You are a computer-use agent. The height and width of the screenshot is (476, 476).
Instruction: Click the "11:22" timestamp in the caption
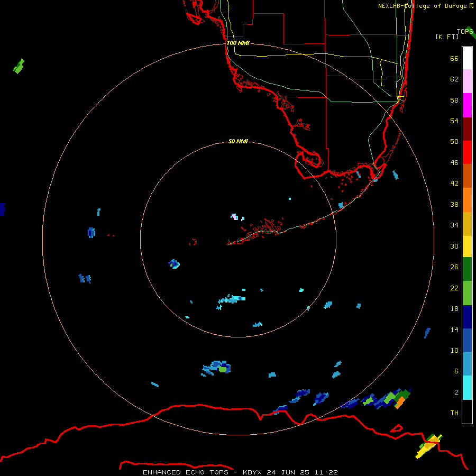pos(326,472)
